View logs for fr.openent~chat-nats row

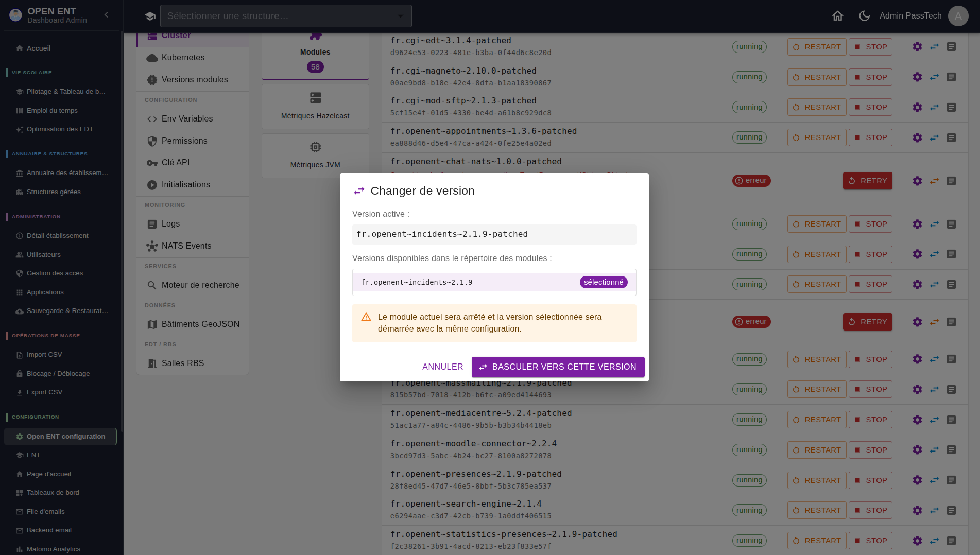coord(951,181)
